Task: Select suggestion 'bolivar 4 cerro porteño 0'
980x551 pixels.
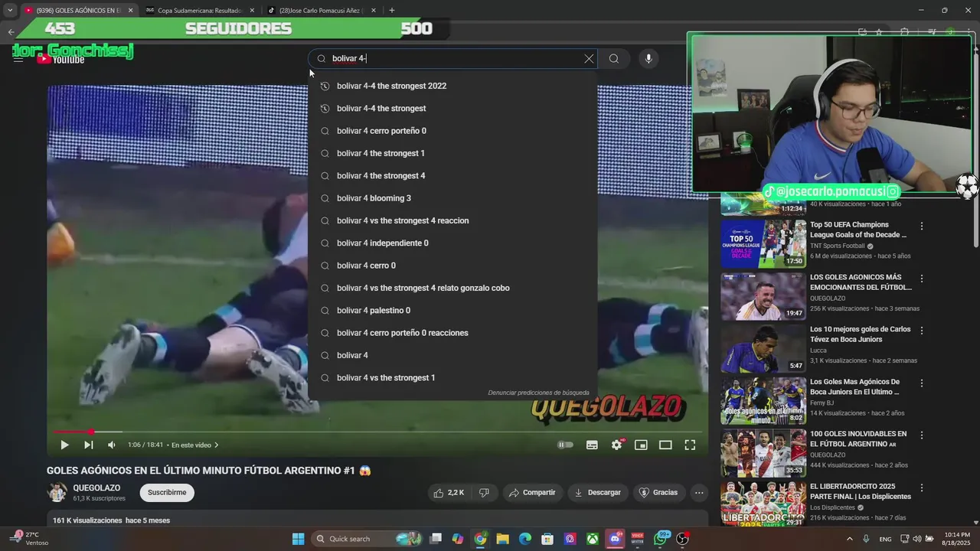Action: (x=452, y=131)
